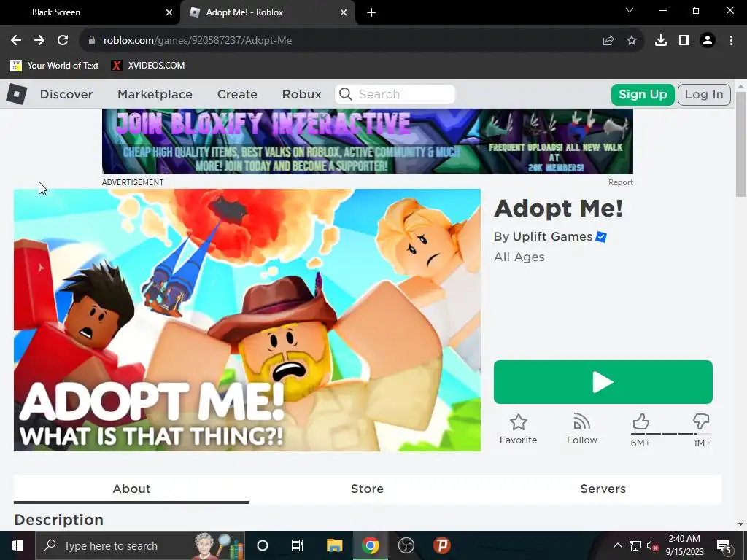This screenshot has height=560, width=747.
Task: Open the tab search chevron in title bar
Action: pyautogui.click(x=630, y=10)
